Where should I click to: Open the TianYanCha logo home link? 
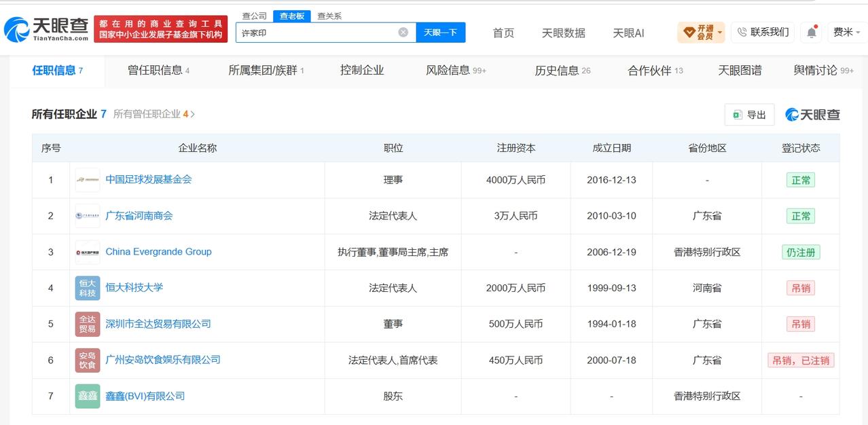46,29
